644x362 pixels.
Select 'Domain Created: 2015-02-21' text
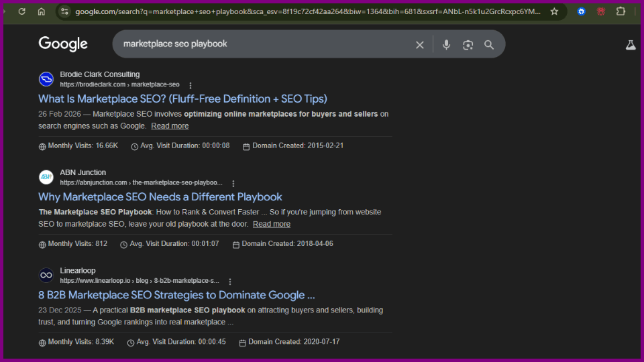click(x=298, y=145)
